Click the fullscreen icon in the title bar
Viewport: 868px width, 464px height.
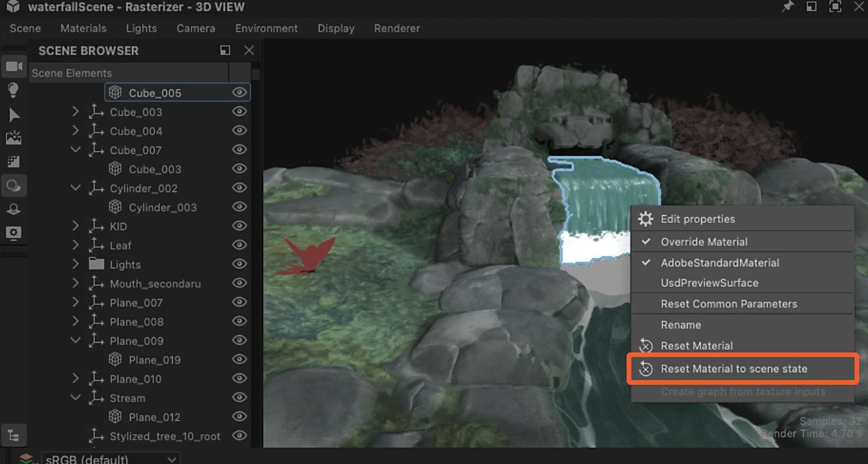(836, 7)
